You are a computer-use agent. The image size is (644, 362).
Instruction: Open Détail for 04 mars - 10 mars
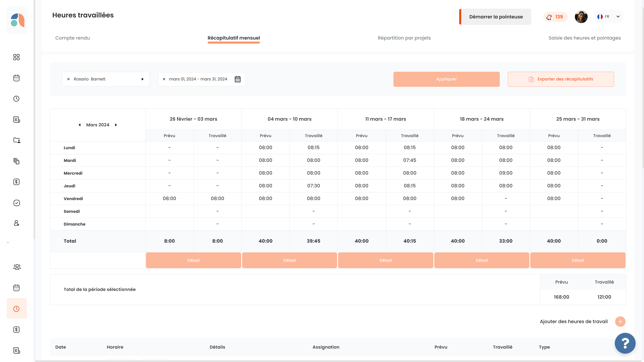coord(289,260)
